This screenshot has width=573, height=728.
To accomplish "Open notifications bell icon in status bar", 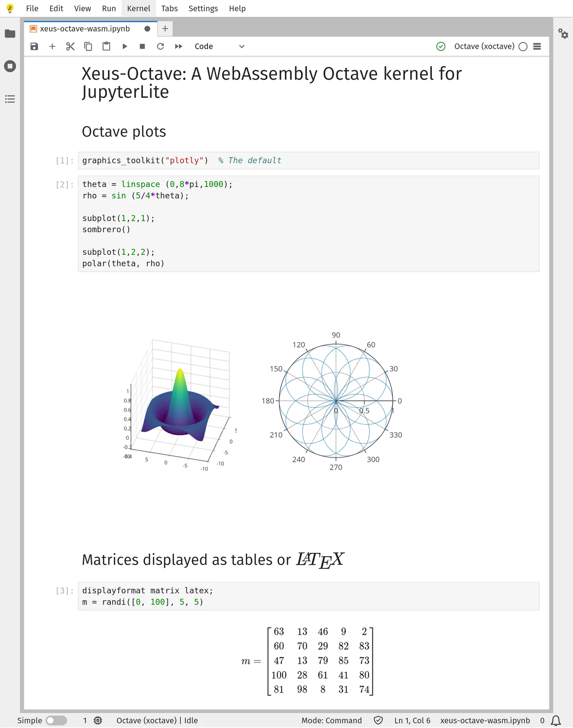I will click(x=556, y=720).
